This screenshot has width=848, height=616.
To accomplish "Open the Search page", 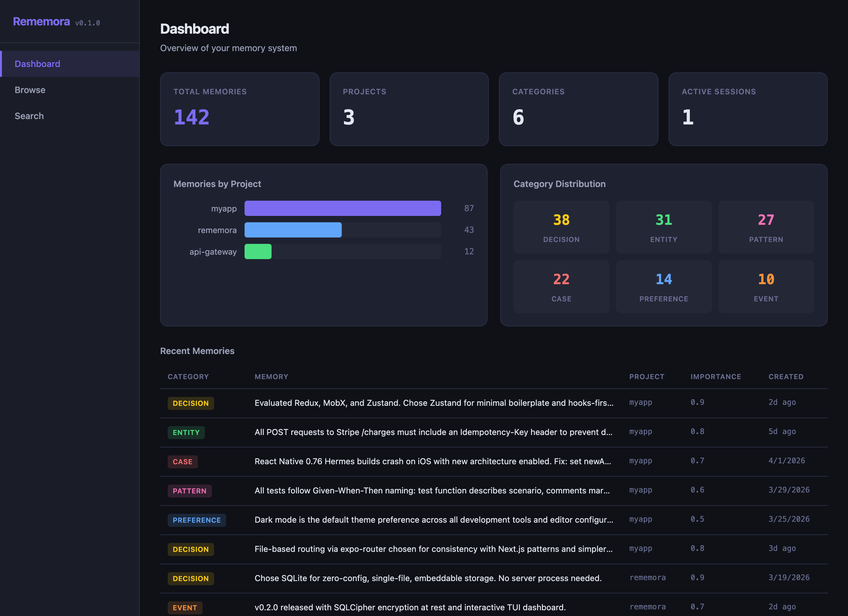I will pyautogui.click(x=29, y=116).
